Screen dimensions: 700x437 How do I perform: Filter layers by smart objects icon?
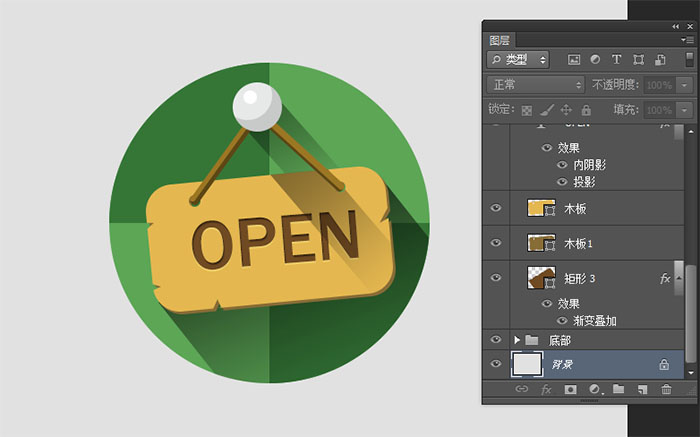[660, 59]
